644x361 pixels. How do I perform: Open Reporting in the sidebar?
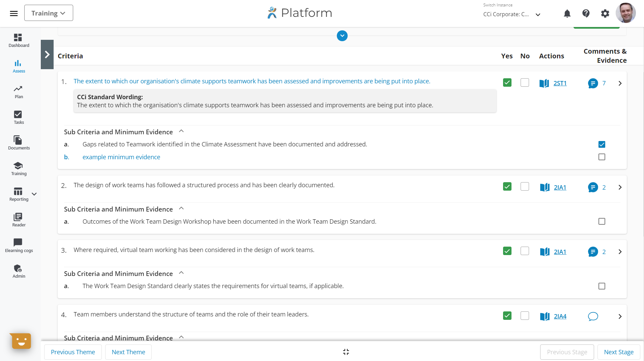pyautogui.click(x=19, y=194)
